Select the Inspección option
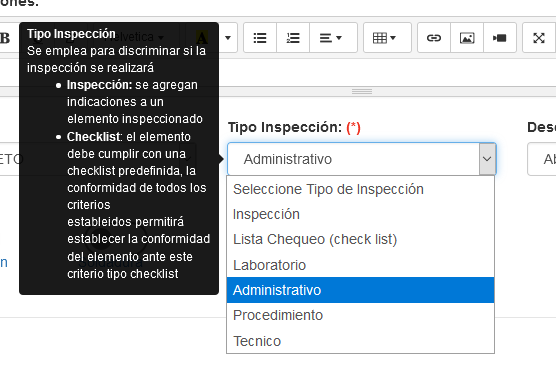The height and width of the screenshot is (365, 556). coord(360,214)
